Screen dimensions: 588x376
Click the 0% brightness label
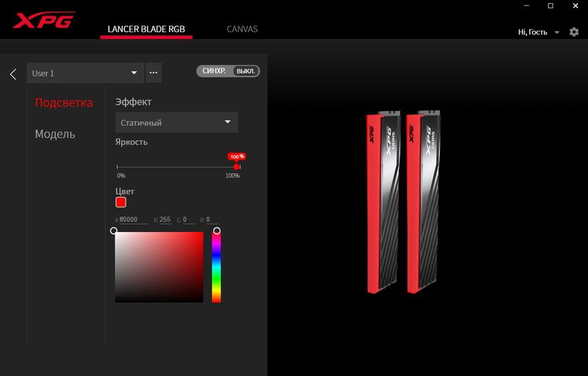tap(121, 176)
